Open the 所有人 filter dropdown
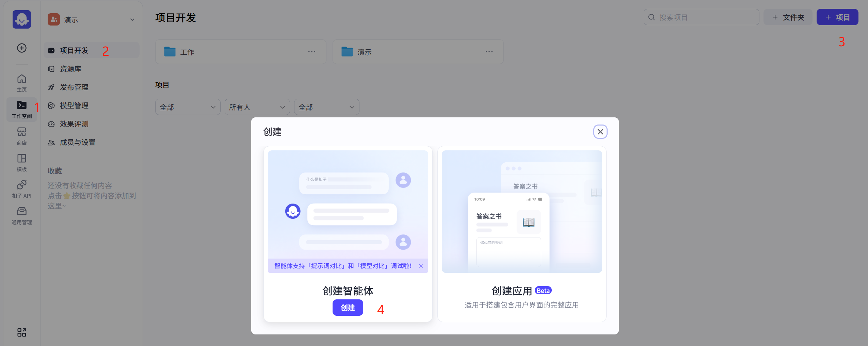This screenshot has height=346, width=868. [257, 107]
